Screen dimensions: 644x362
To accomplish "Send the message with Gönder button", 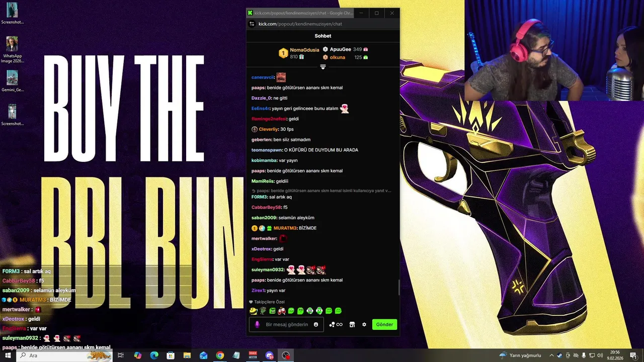I will tap(384, 324).
